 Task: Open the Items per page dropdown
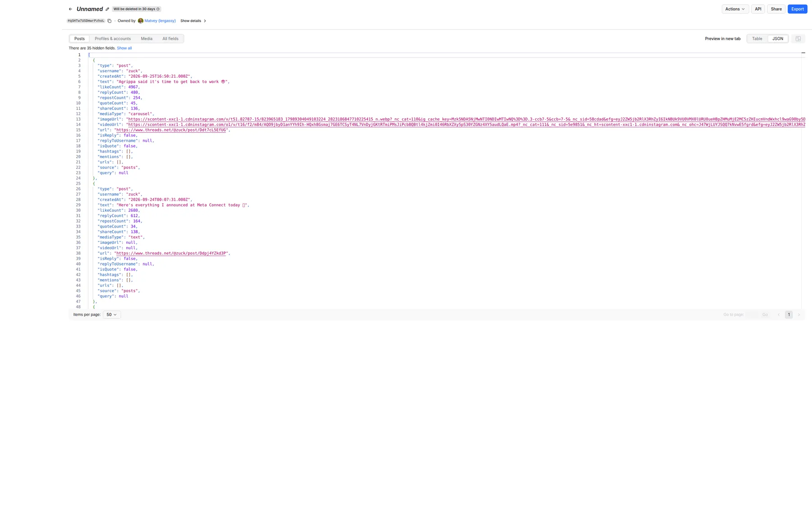(x=111, y=315)
